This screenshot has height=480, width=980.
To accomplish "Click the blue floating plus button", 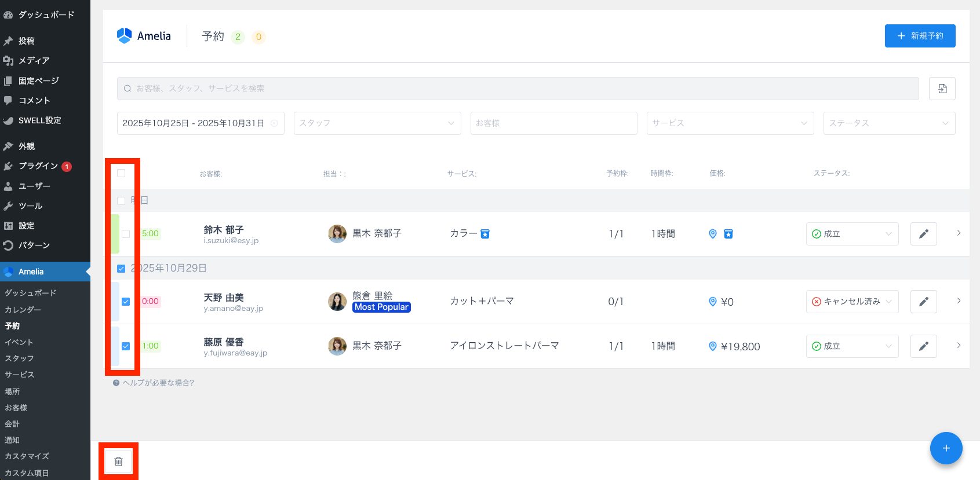I will click(x=946, y=448).
